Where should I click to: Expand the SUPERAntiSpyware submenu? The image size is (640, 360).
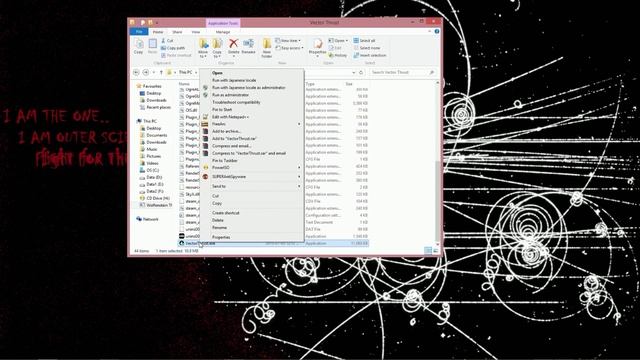coord(252,177)
